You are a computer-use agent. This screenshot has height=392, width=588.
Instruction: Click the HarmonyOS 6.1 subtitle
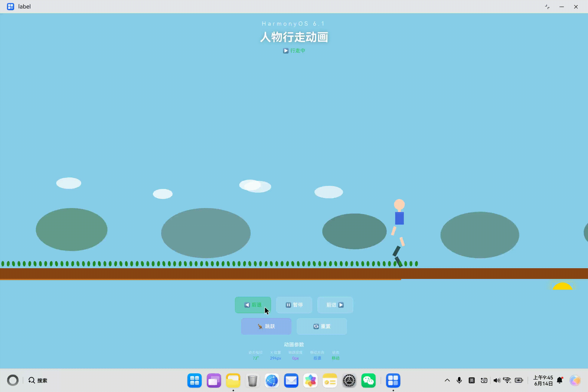click(293, 24)
